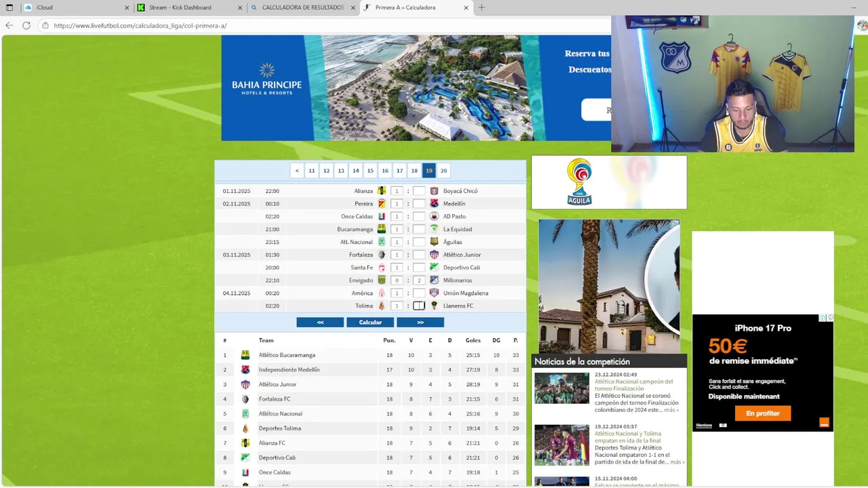Click the Medellín crest in fixtures list
The width and height of the screenshot is (868, 488).
434,203
